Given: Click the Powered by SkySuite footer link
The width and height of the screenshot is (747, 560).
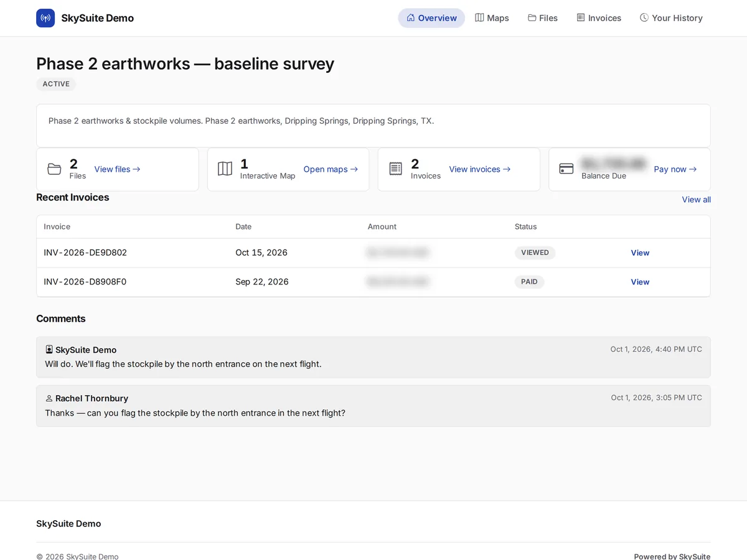Looking at the screenshot, I should click(672, 556).
